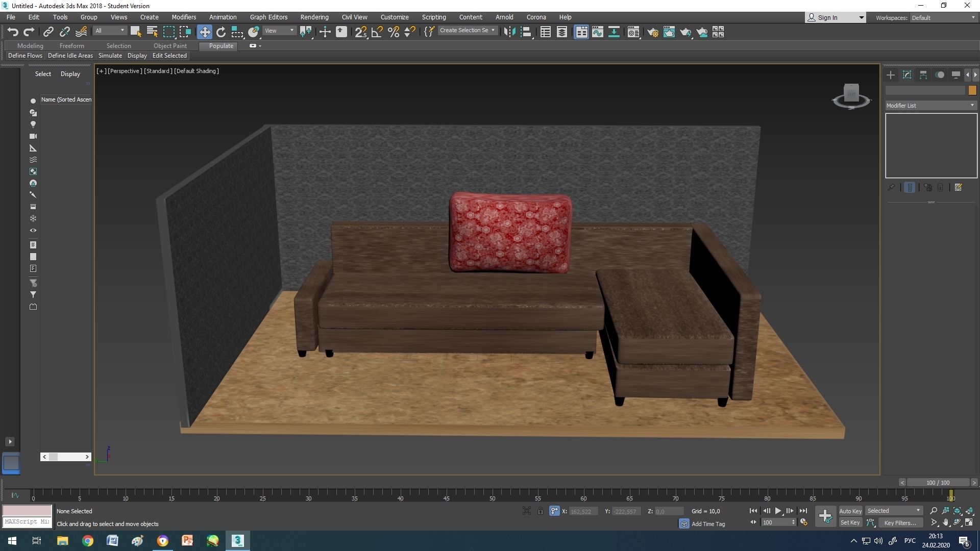Open the View reference coordinate dropdown
Image resolution: width=980 pixels, height=551 pixels.
click(279, 31)
